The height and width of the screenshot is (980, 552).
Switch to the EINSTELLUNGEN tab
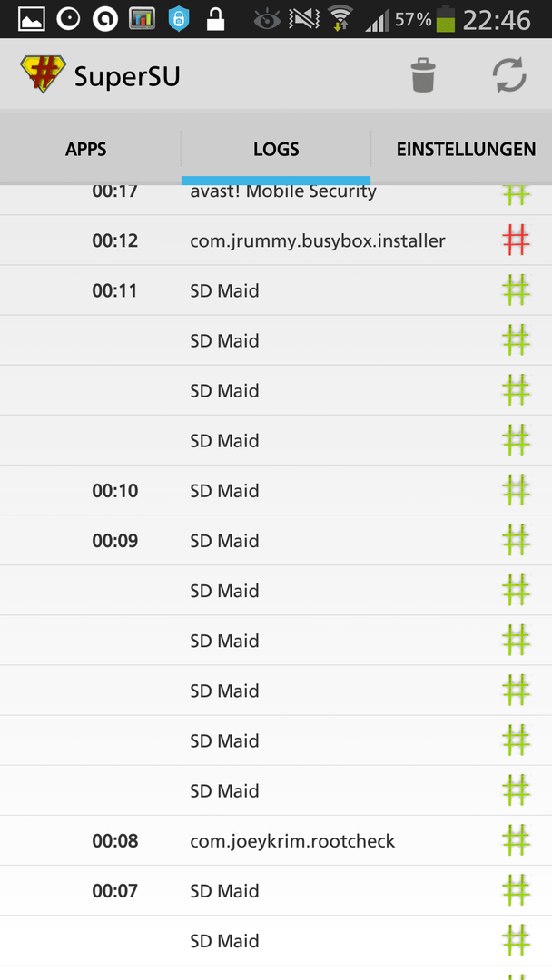pyautogui.click(x=466, y=150)
